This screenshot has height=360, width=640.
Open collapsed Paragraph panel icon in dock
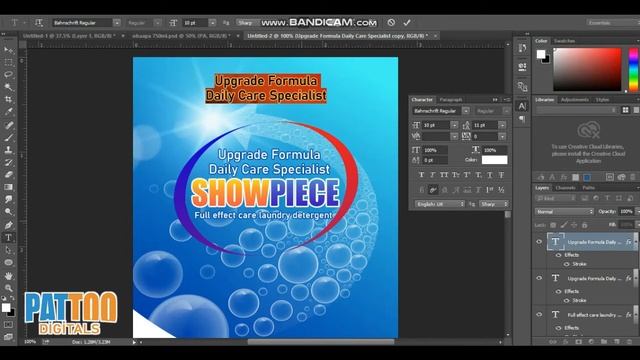(522, 119)
